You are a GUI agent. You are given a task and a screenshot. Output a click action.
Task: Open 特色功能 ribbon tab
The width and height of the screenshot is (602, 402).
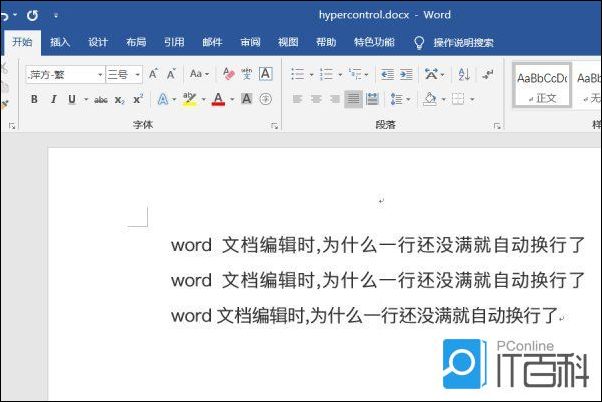374,42
